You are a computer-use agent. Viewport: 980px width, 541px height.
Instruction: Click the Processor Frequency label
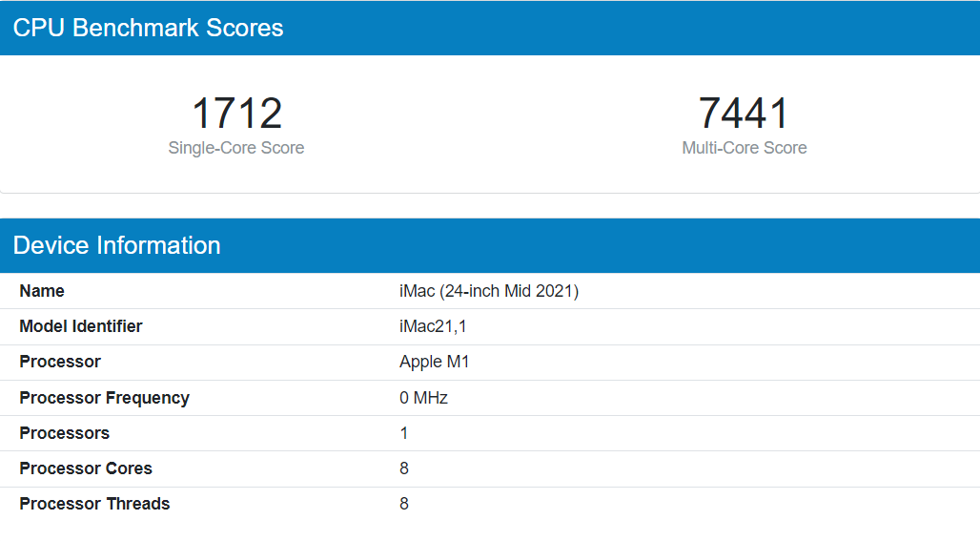pyautogui.click(x=104, y=398)
